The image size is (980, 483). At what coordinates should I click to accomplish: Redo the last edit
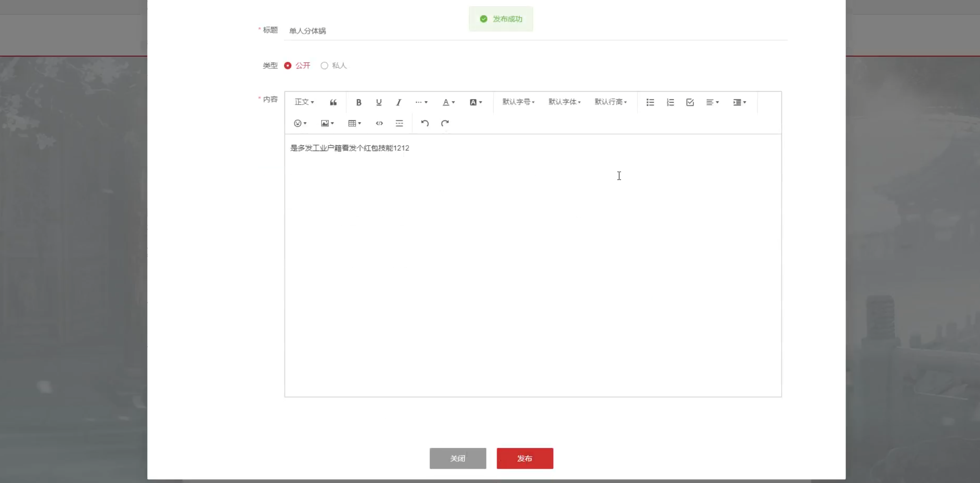coord(444,123)
